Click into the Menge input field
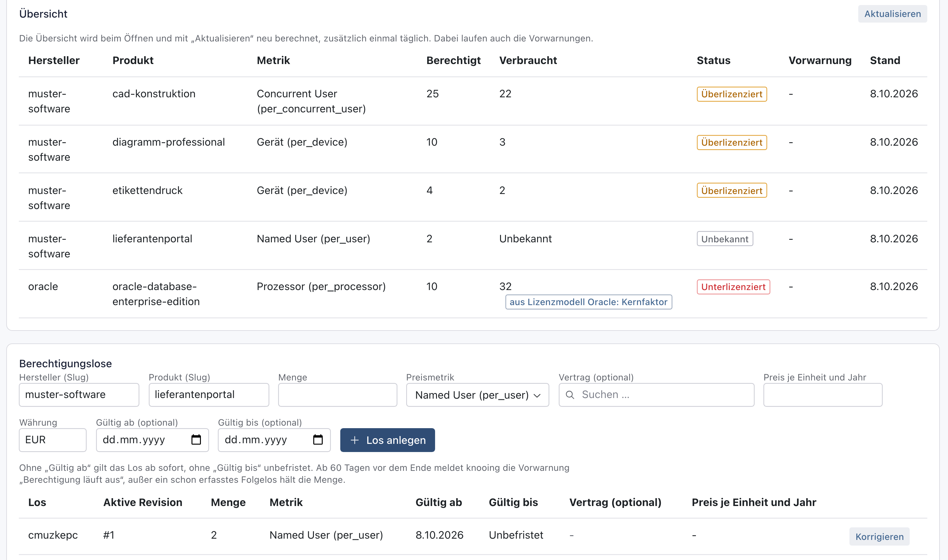 pyautogui.click(x=337, y=395)
